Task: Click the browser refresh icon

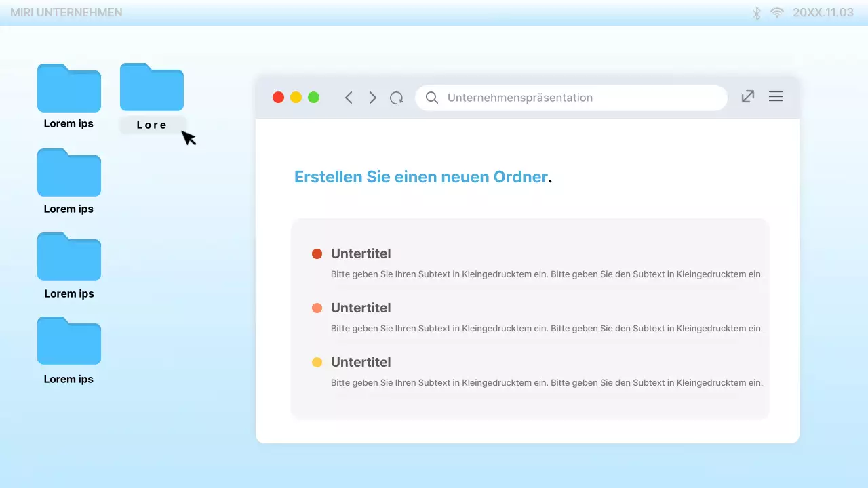Action: [x=396, y=97]
